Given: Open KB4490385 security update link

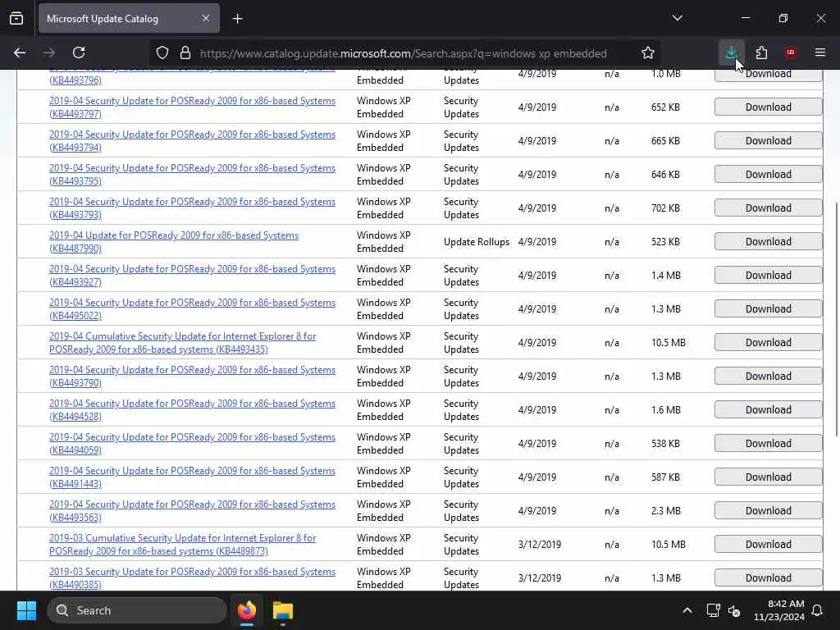Looking at the screenshot, I should pos(192,578).
